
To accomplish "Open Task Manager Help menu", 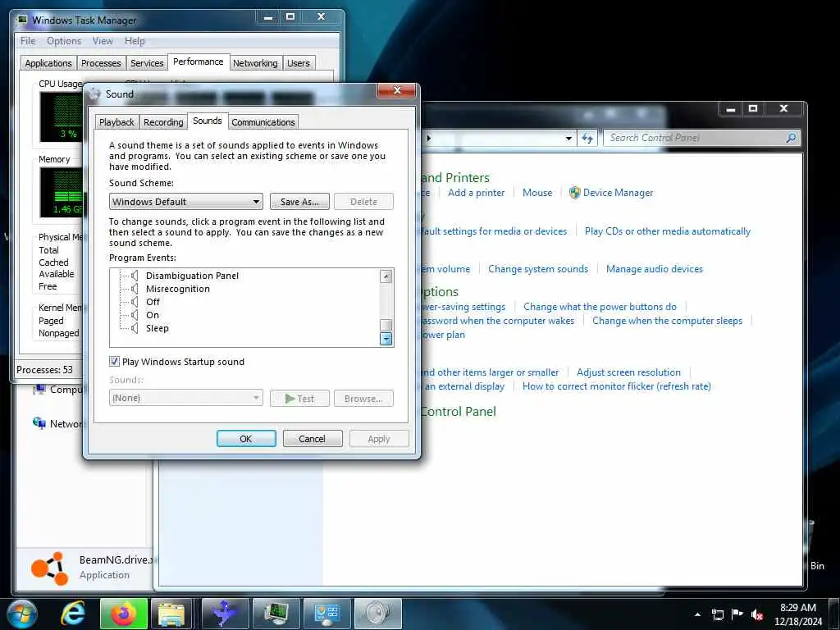I will pyautogui.click(x=135, y=41).
